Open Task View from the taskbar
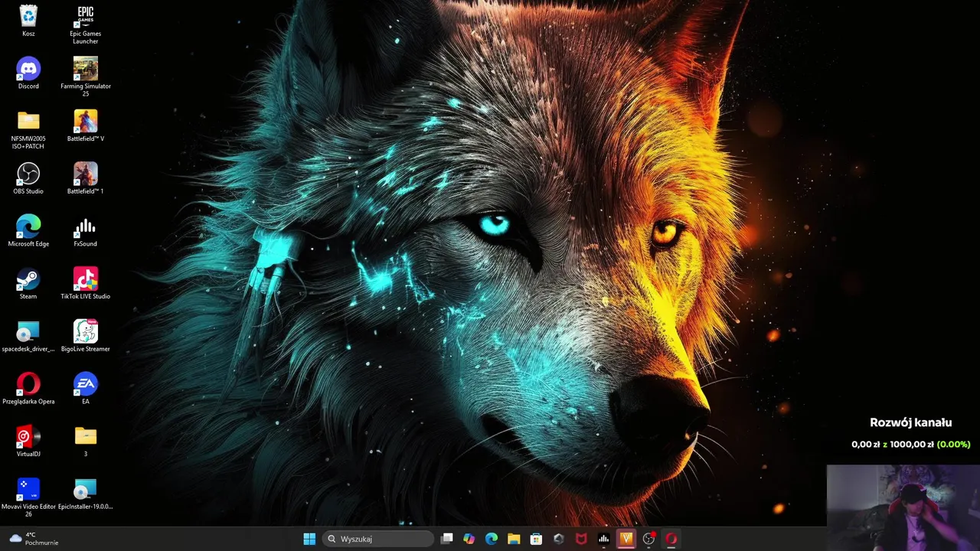The width and height of the screenshot is (980, 551). [x=447, y=539]
